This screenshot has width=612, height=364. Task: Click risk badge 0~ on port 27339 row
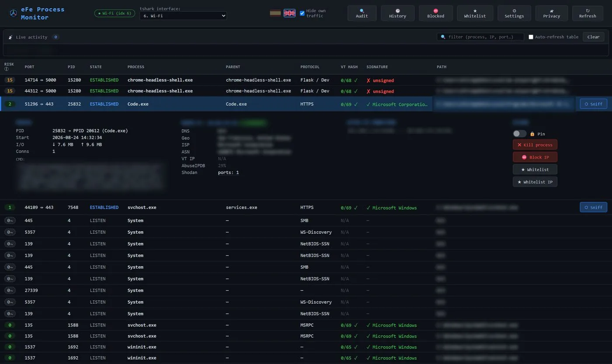(10, 290)
